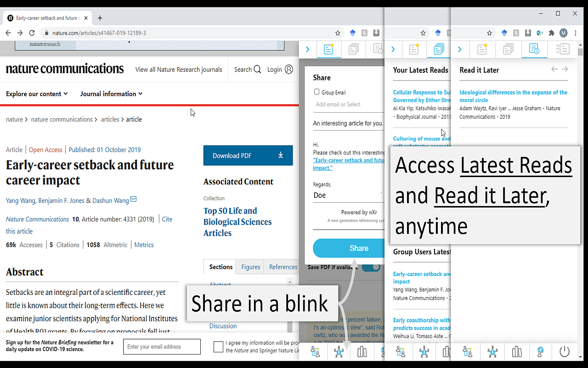Open the Extensions puzzle icon

[552, 33]
